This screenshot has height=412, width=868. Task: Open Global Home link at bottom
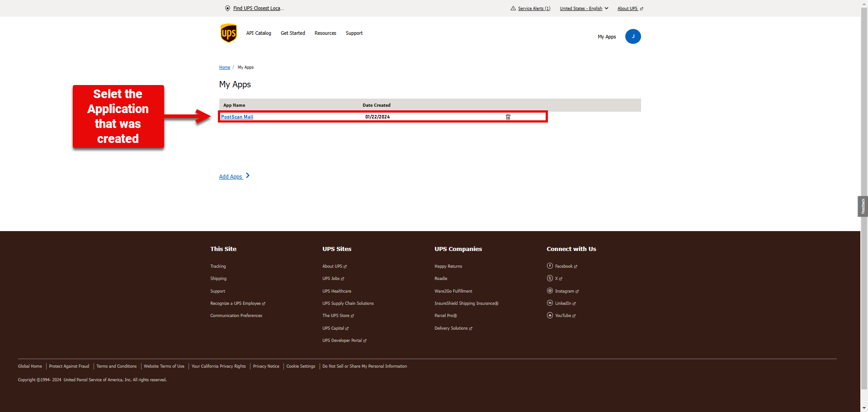30,366
